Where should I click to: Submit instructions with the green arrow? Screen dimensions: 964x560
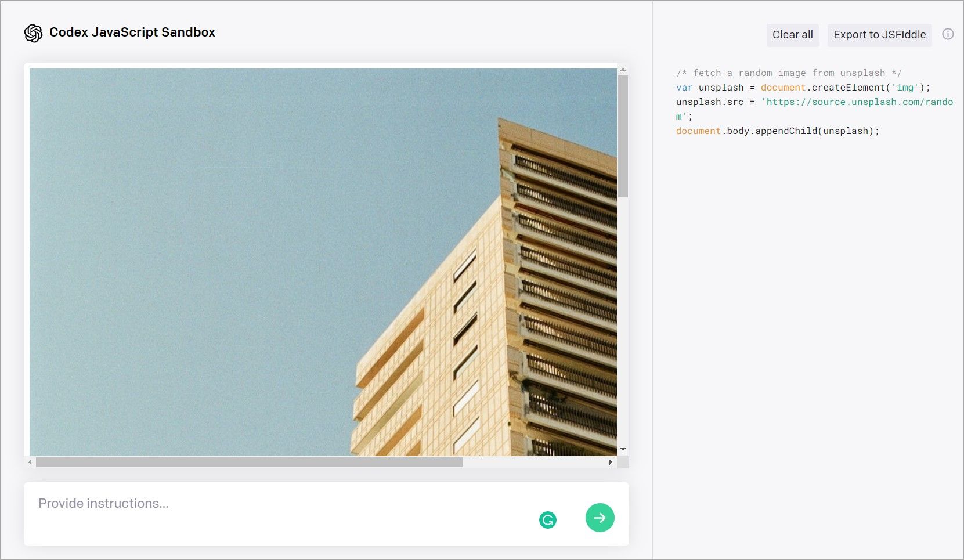click(600, 518)
